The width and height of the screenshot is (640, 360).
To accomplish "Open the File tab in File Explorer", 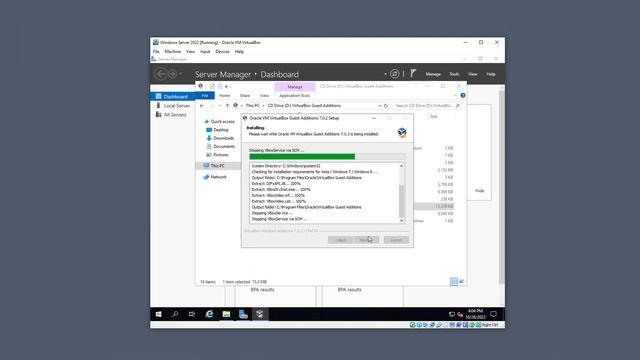I will [205, 96].
